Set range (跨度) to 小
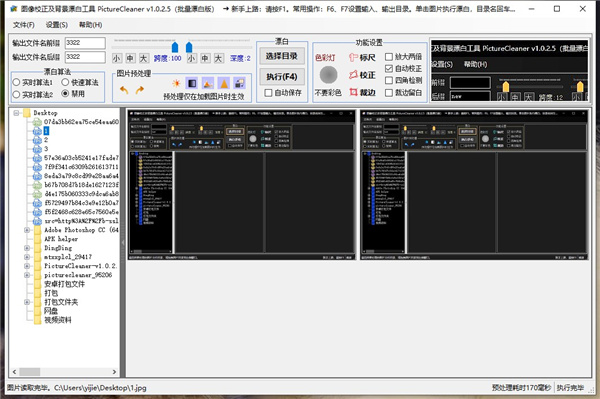Image resolution: width=600 pixels, height=399 pixels. pos(117,58)
